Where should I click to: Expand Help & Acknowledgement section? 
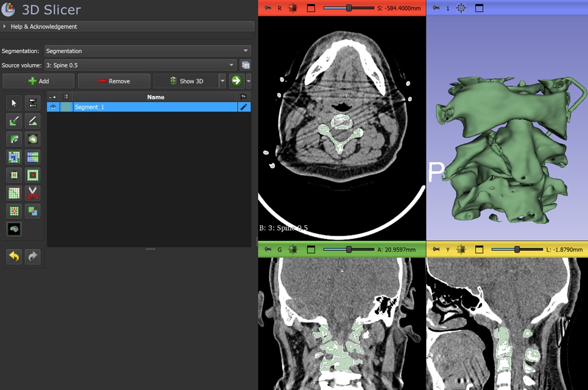click(x=43, y=26)
